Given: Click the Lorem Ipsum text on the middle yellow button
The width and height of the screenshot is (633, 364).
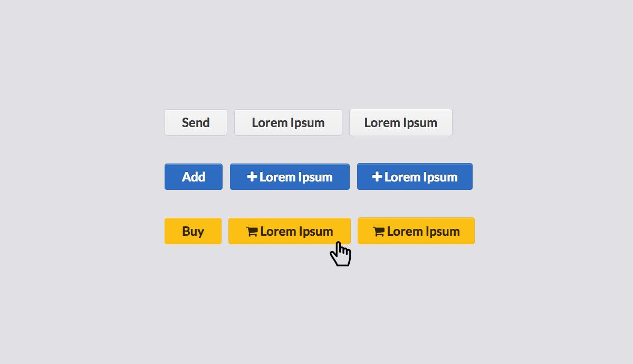Looking at the screenshot, I should [x=296, y=232].
